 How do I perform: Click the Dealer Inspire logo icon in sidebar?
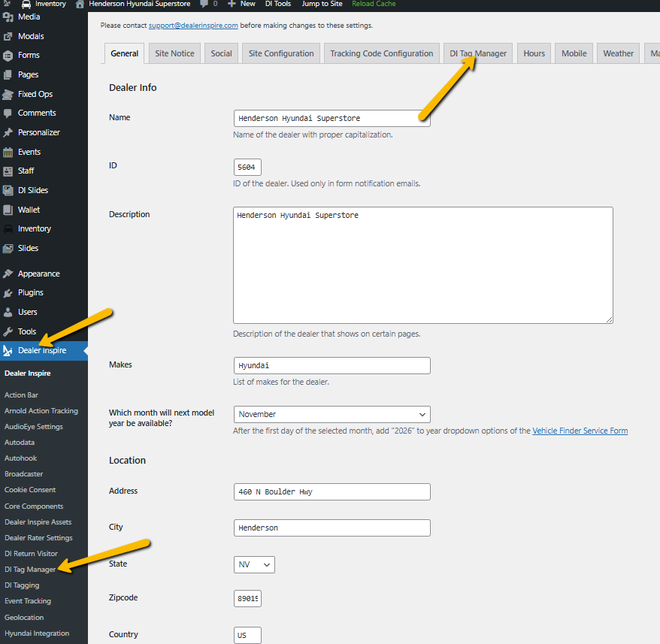click(x=8, y=350)
